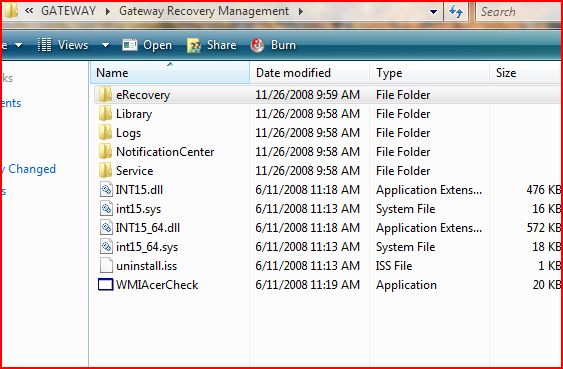Image resolution: width=563 pixels, height=369 pixels.
Task: Open the address bar history dropdown
Action: [x=433, y=12]
